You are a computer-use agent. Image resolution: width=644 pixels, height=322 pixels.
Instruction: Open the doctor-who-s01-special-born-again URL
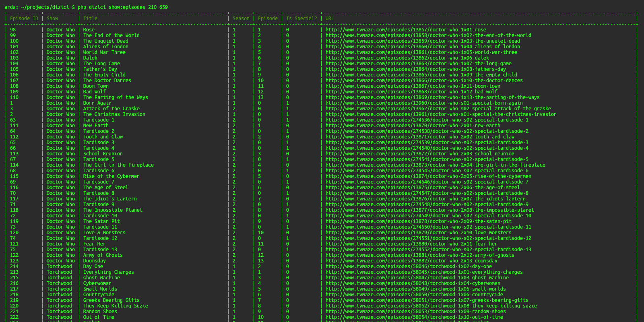coord(424,103)
